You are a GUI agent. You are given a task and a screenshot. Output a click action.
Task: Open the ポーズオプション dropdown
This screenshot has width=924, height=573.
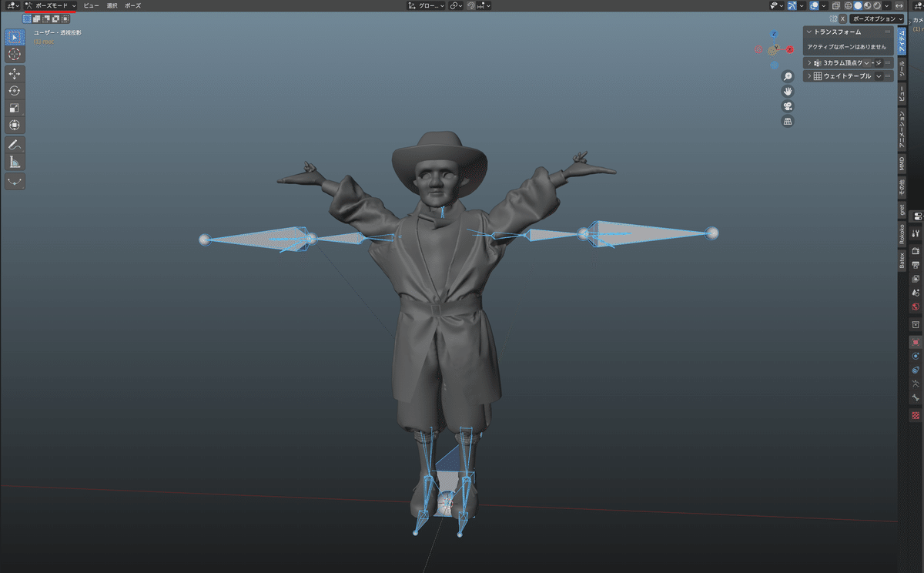tap(876, 18)
